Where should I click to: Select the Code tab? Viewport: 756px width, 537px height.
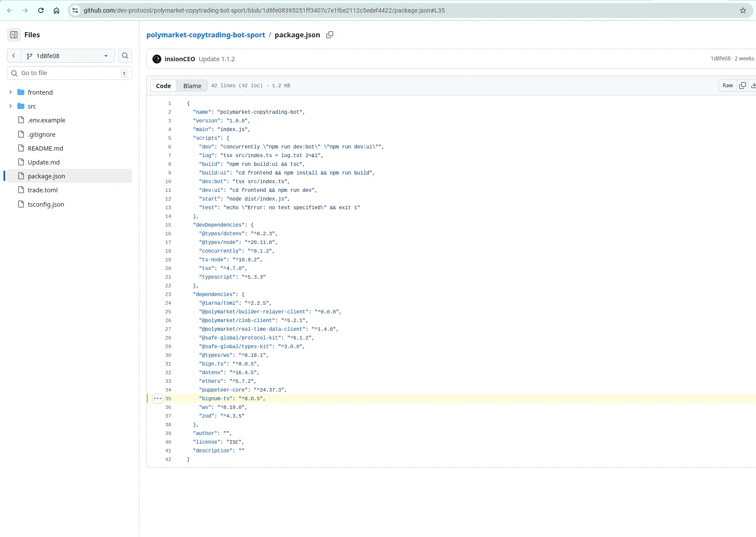coord(163,86)
